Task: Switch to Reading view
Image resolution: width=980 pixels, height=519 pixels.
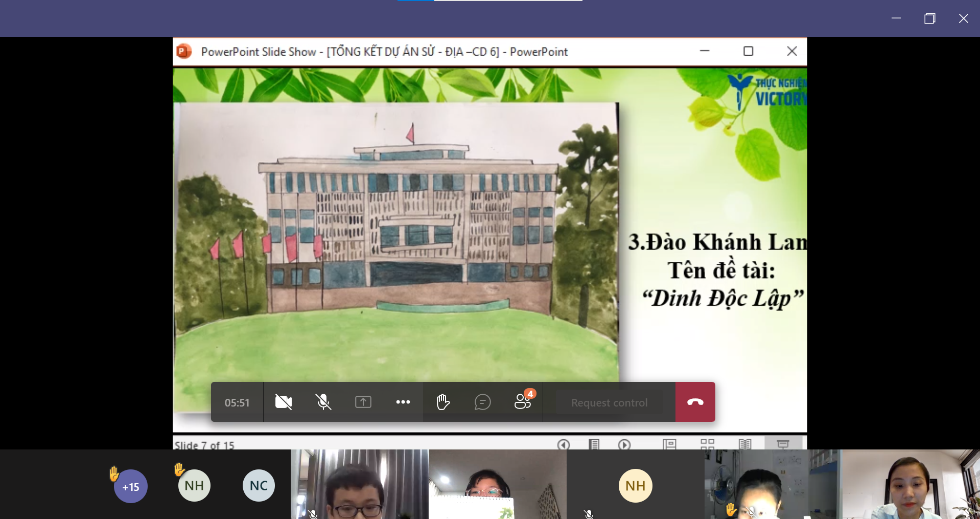Action: (745, 444)
